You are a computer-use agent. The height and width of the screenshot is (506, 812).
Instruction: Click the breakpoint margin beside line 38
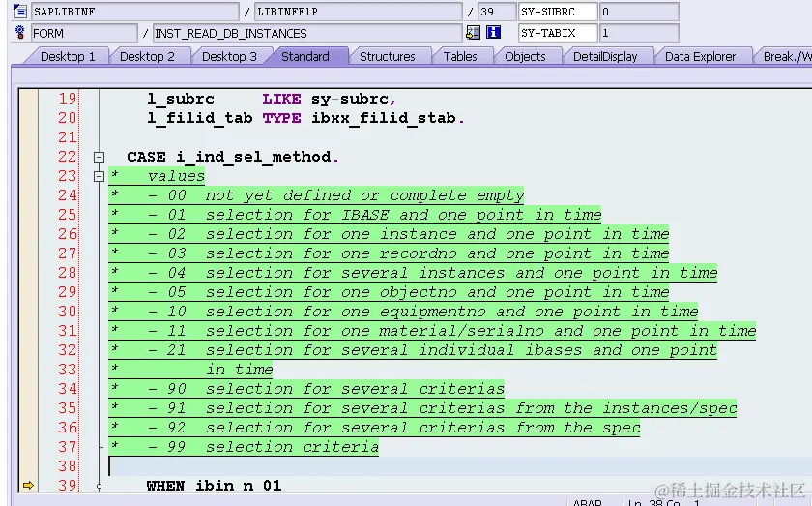(28, 466)
